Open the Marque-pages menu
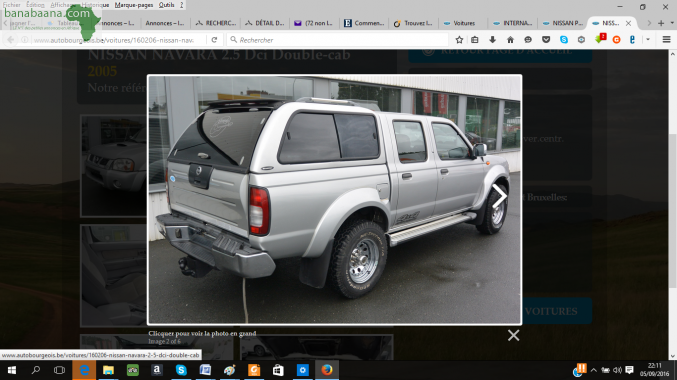 134,5
